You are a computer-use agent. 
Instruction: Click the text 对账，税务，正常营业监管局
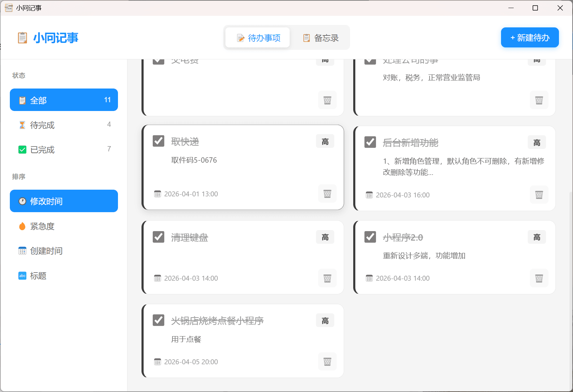[432, 78]
